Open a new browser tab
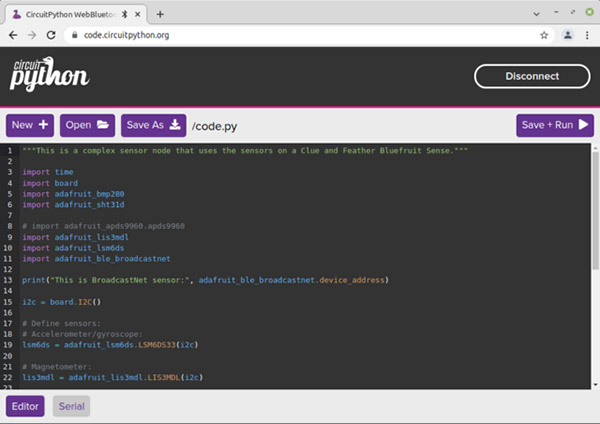This screenshot has height=424, width=600. 160,14
